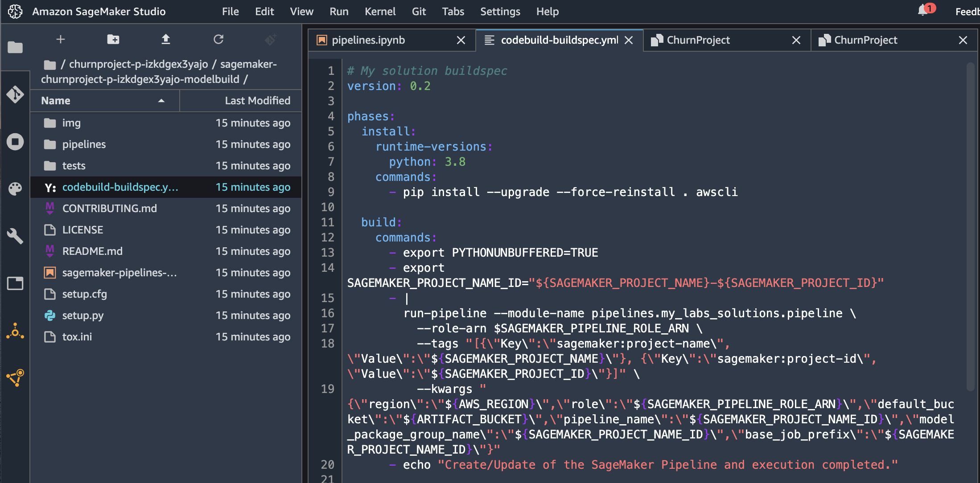Select README.md file
The image size is (980, 483).
166,251
